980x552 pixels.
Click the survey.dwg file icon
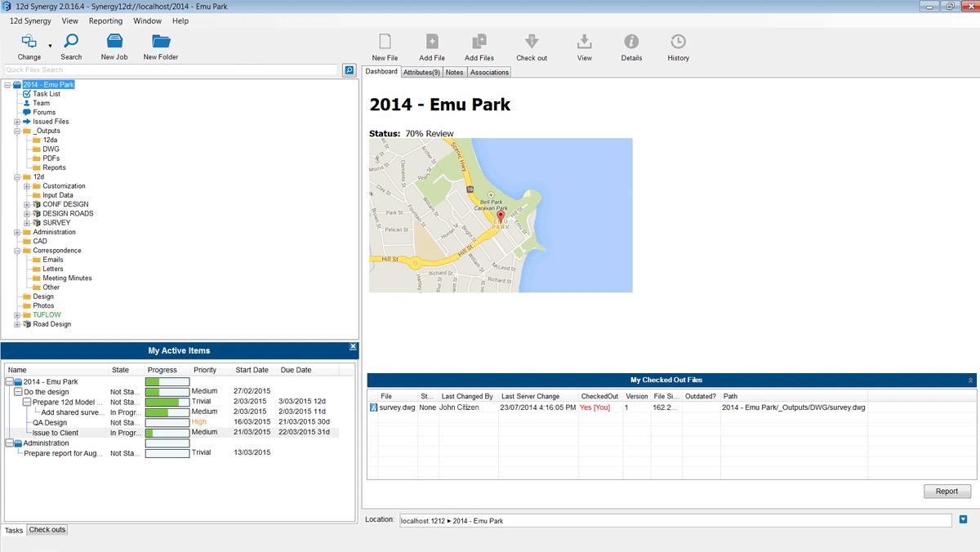[374, 407]
